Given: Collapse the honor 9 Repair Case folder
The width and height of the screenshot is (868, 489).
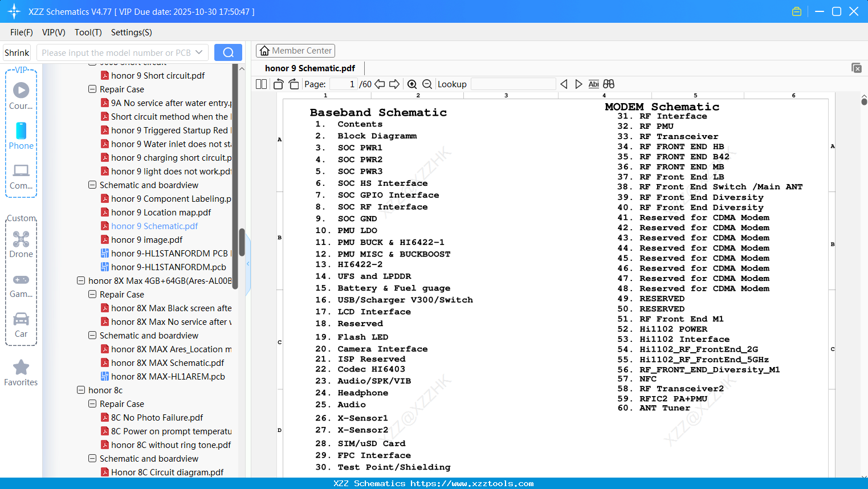Looking at the screenshot, I should [x=92, y=89].
